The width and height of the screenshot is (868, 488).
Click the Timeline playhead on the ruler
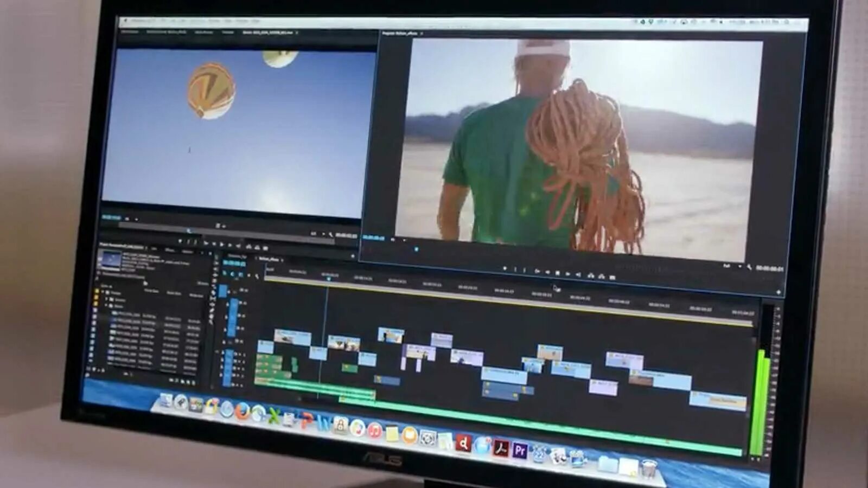[x=328, y=278]
